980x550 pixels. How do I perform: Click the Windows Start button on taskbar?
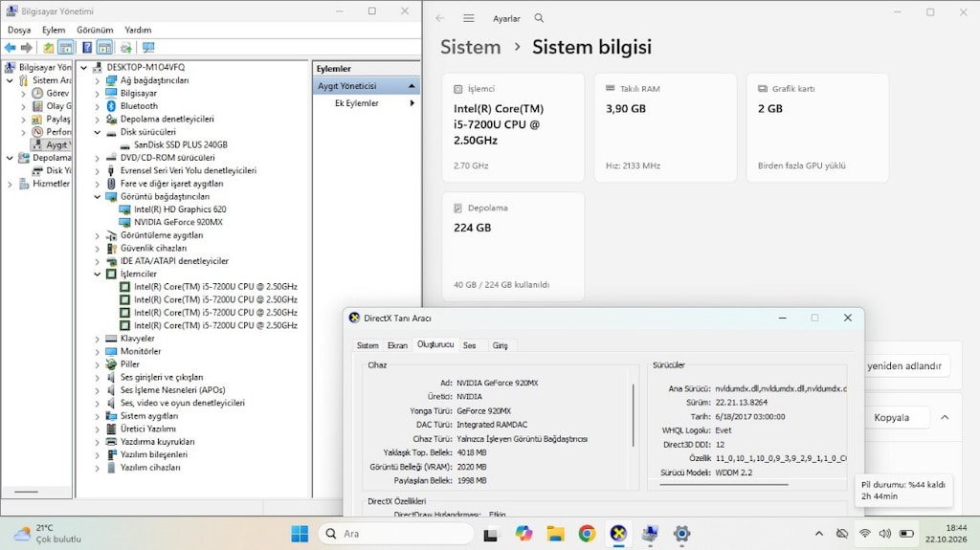[x=300, y=533]
